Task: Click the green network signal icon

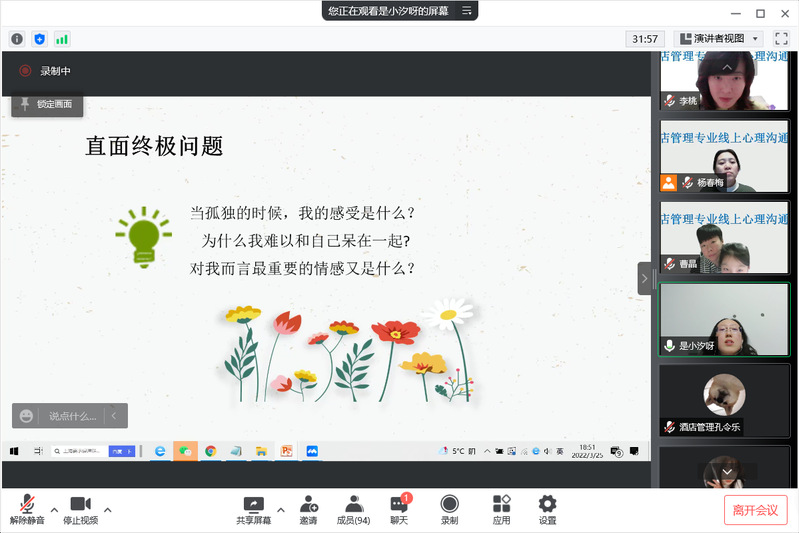Action: click(x=62, y=39)
